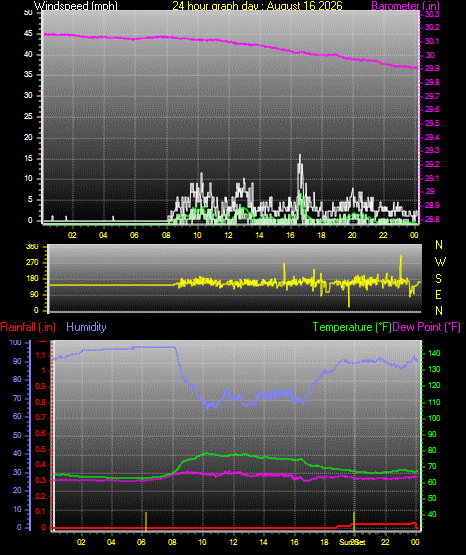Click the 270 wind direction scale value
The image size is (466, 555).
tap(32, 263)
